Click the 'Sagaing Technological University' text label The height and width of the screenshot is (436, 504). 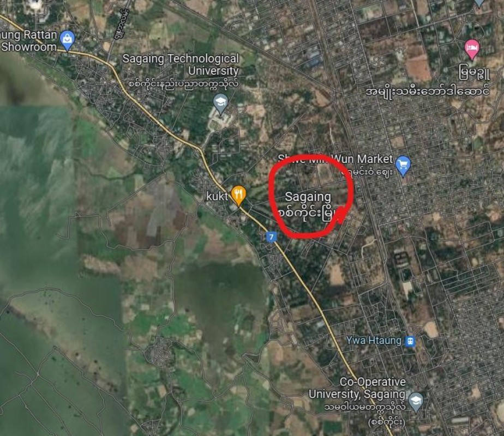click(x=181, y=64)
